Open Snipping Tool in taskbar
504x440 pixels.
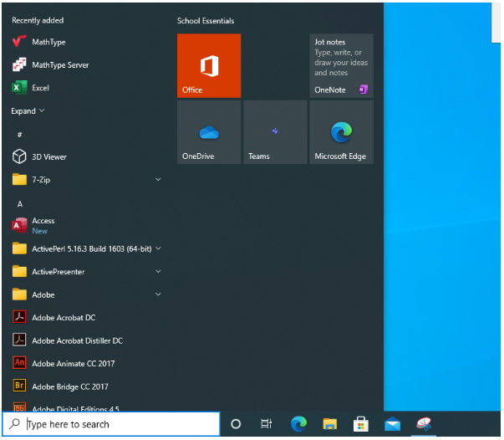[x=424, y=424]
